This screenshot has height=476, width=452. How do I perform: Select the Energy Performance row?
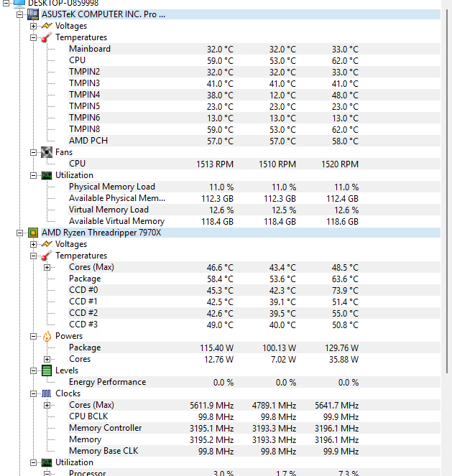[107, 382]
